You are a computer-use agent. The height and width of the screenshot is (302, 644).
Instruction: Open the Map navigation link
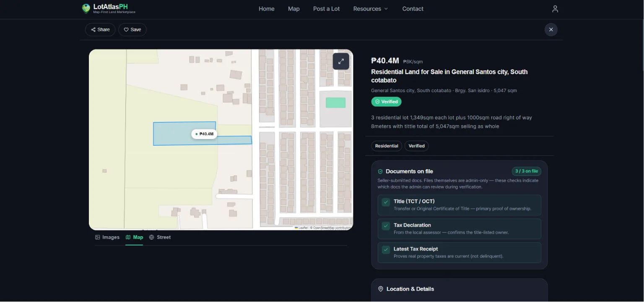pyautogui.click(x=294, y=9)
